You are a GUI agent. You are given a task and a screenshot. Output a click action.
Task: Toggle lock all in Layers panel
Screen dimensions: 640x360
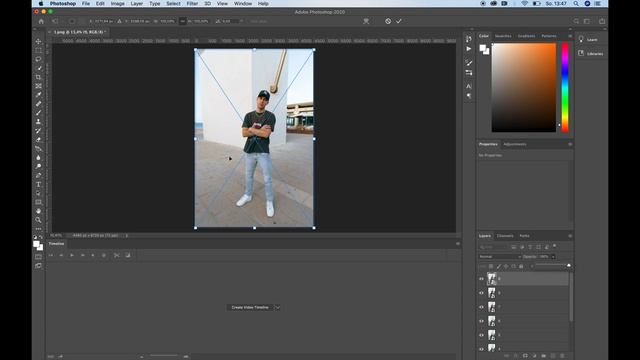coord(521,267)
